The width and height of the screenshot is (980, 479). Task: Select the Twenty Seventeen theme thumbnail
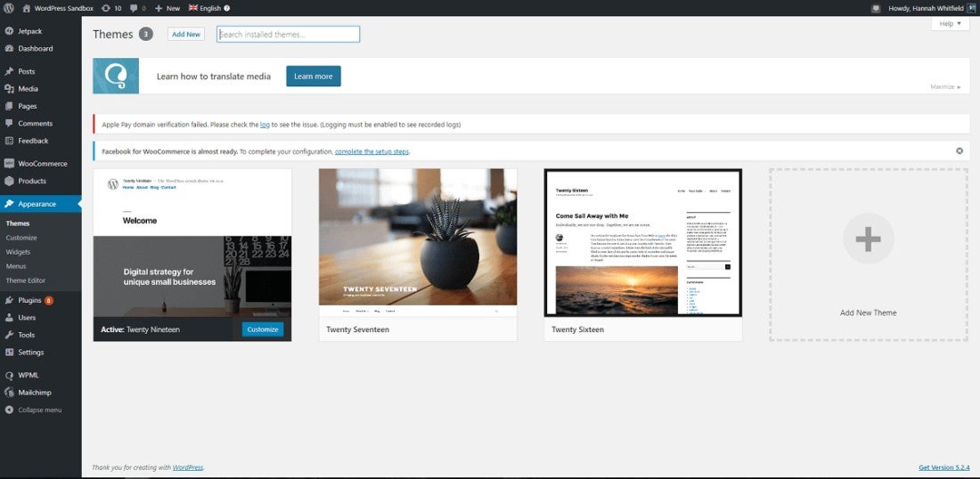click(418, 243)
